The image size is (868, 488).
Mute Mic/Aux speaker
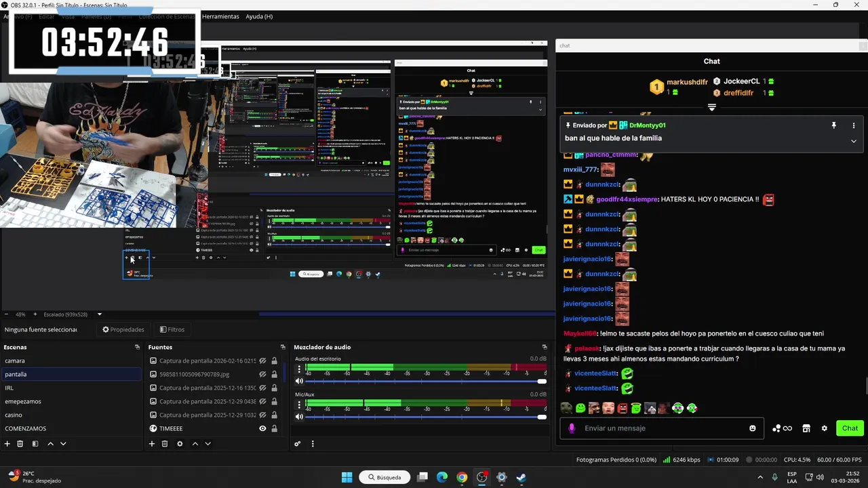(x=299, y=417)
